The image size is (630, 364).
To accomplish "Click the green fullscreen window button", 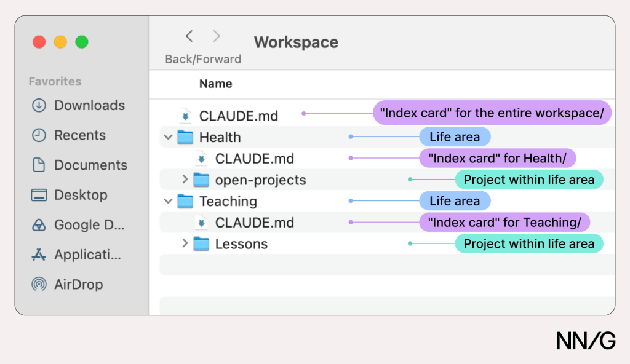I will click(82, 42).
